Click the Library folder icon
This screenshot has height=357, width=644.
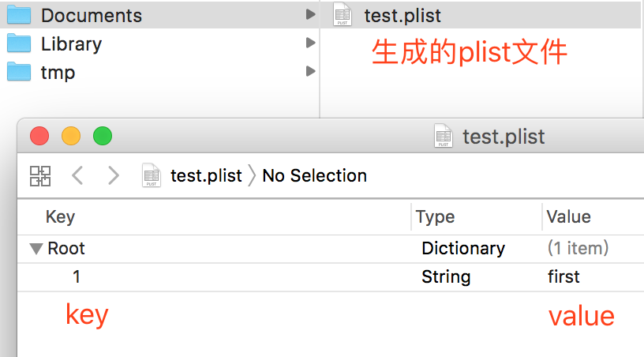tap(18, 43)
